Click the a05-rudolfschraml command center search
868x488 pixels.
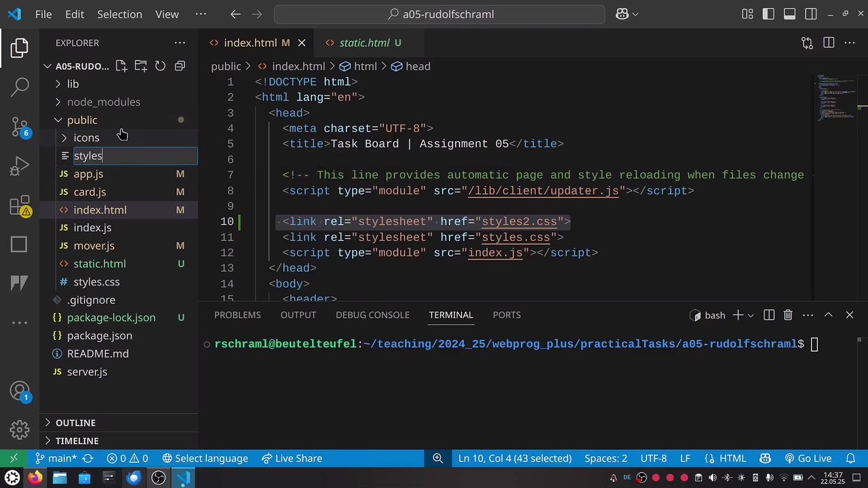point(439,14)
